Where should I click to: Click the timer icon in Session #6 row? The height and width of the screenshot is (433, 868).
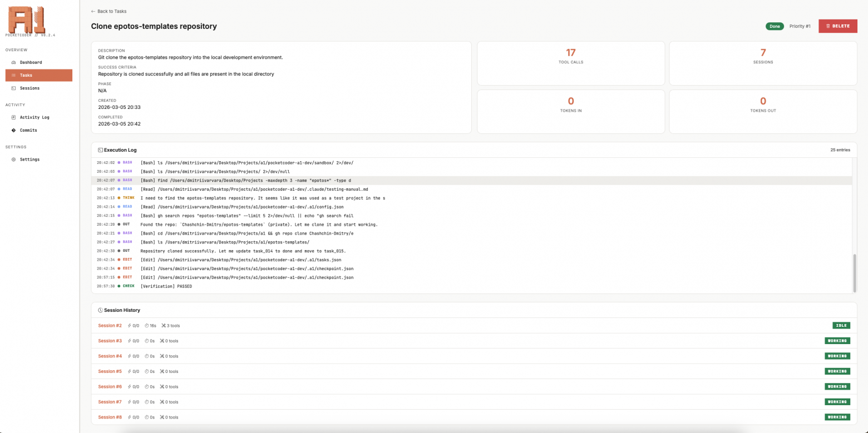147,387
